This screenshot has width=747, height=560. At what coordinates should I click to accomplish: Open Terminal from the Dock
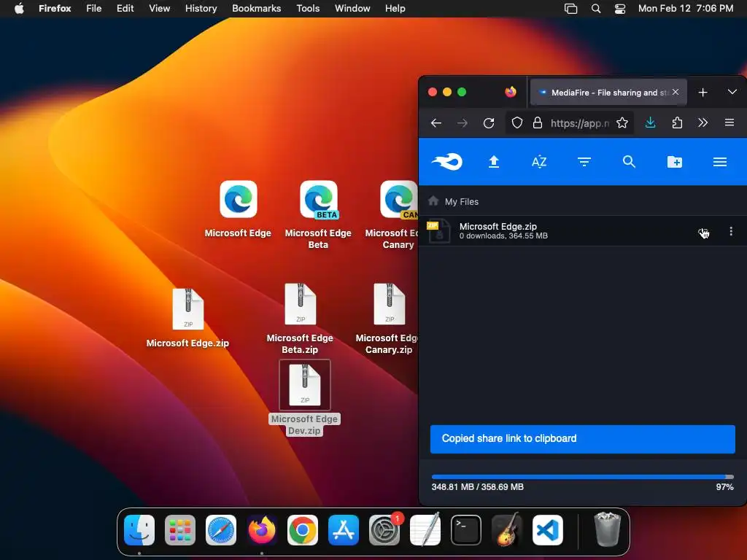coord(466,530)
